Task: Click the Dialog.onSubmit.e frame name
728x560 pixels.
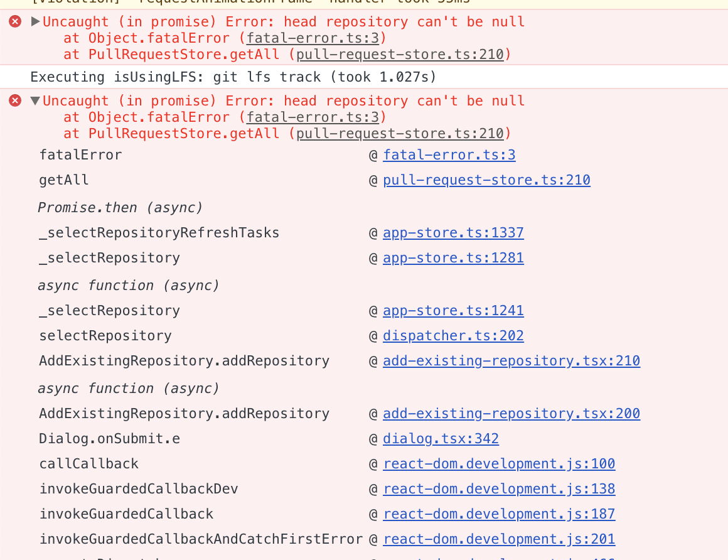Action: coord(110,438)
